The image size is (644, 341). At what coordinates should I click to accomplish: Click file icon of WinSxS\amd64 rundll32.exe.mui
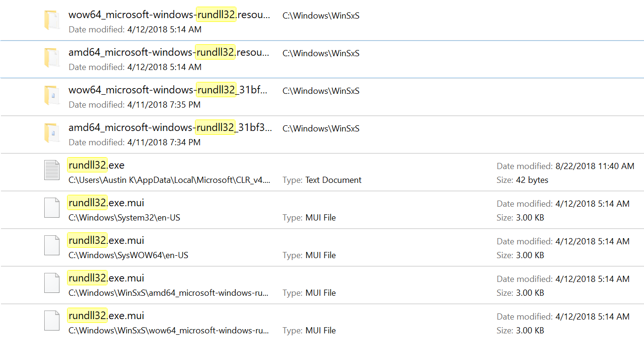click(x=52, y=283)
